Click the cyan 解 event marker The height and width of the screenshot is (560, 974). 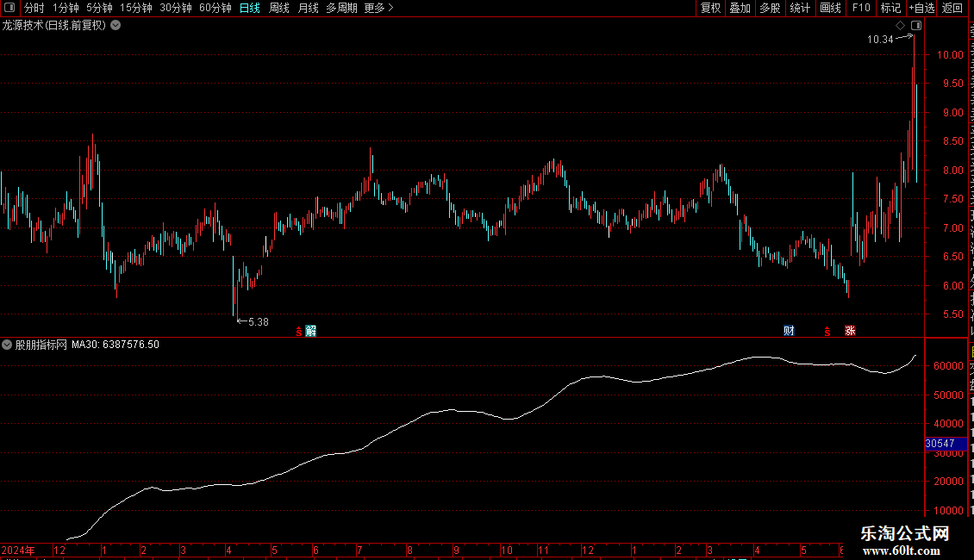[310, 331]
